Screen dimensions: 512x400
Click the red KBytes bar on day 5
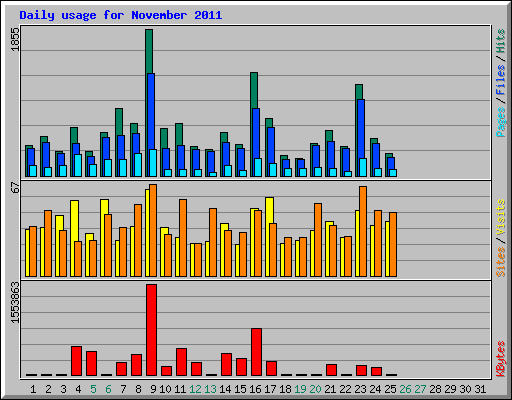click(91, 363)
